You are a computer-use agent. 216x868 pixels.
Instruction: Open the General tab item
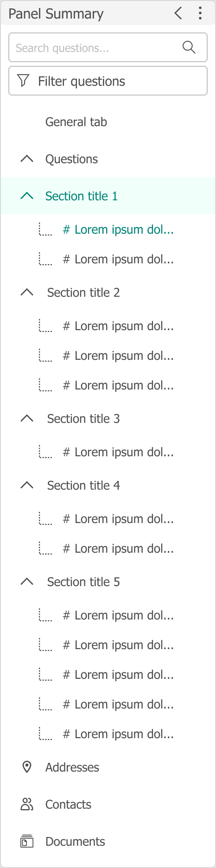point(76,122)
